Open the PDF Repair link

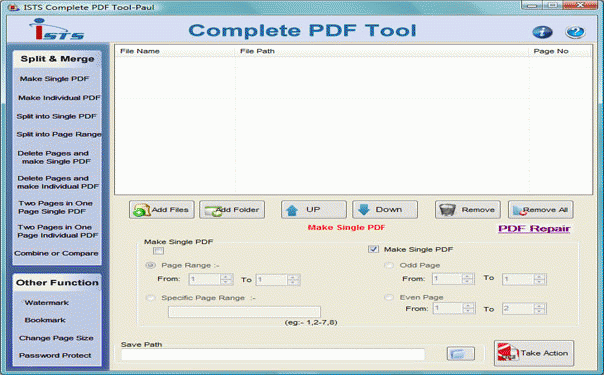[534, 229]
